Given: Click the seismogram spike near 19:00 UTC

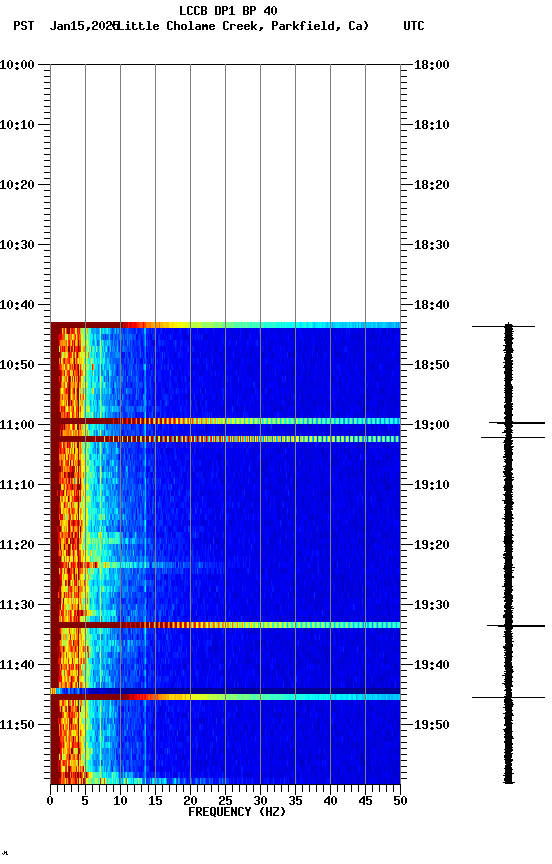Looking at the screenshot, I should click(517, 423).
